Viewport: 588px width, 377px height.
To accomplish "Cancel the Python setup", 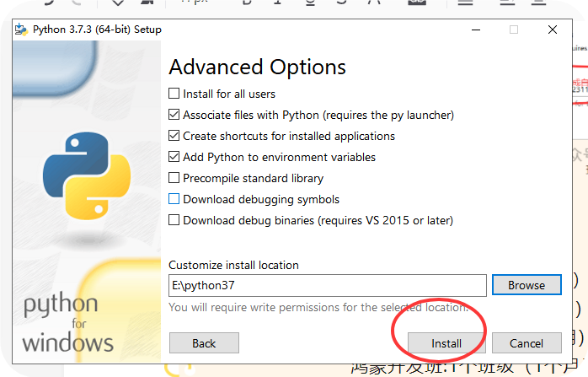I will (x=527, y=342).
